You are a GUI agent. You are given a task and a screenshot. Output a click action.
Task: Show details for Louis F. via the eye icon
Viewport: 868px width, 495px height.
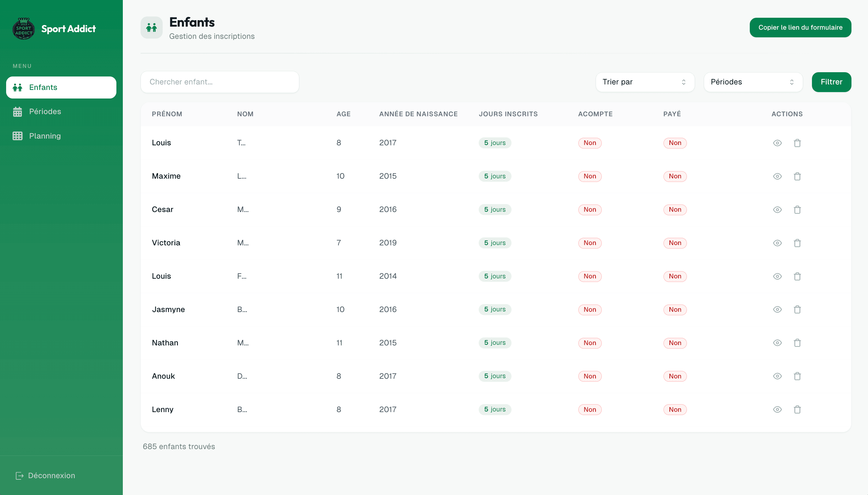(777, 276)
